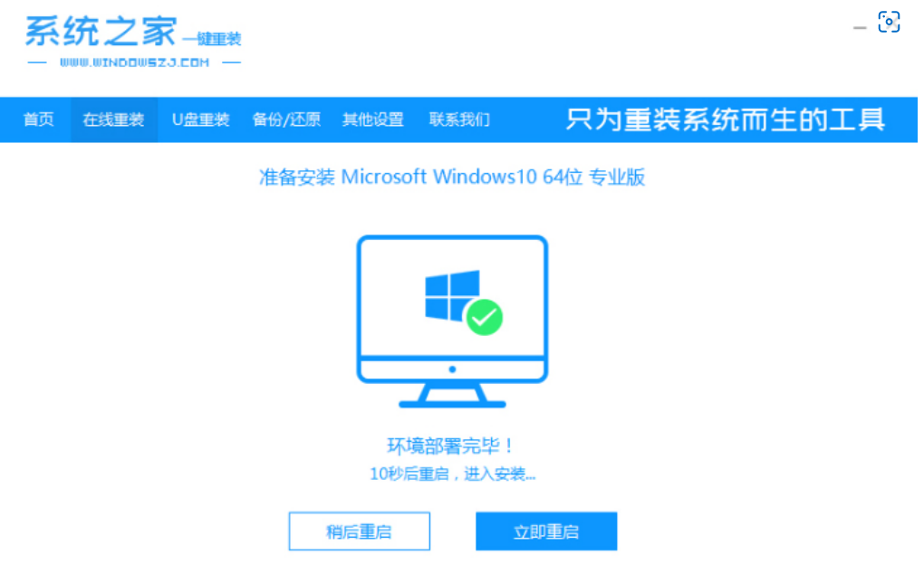Open the 首页 tab
The height and width of the screenshot is (565, 924).
click(38, 120)
